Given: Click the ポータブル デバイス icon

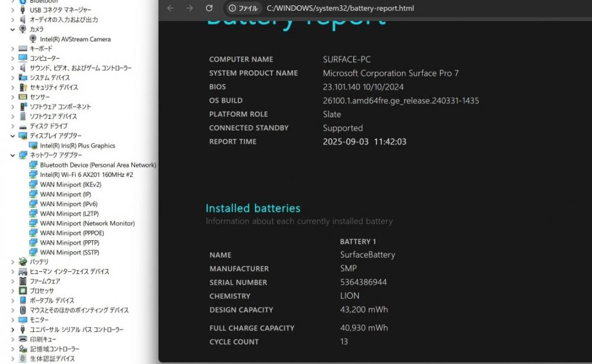Looking at the screenshot, I should click(22, 301).
